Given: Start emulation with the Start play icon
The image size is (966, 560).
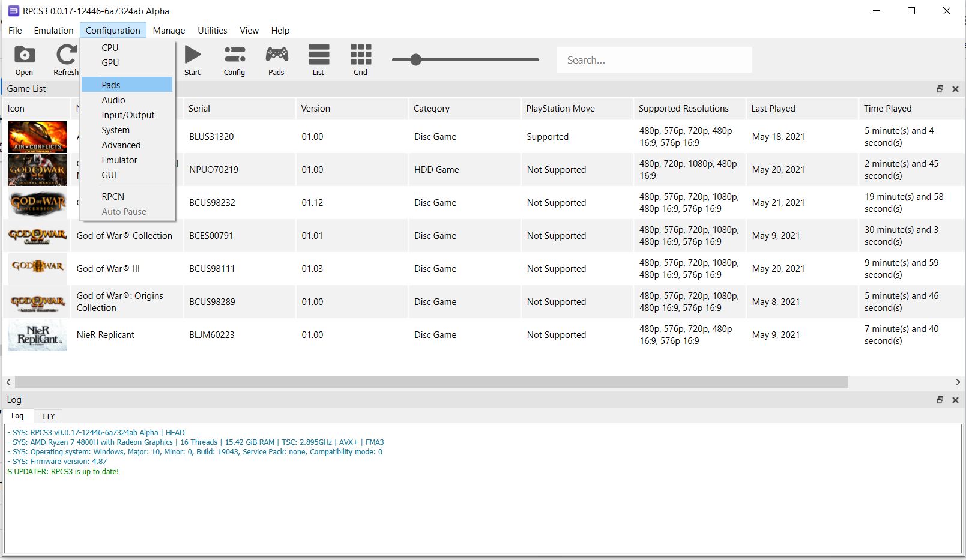Looking at the screenshot, I should click(x=192, y=59).
